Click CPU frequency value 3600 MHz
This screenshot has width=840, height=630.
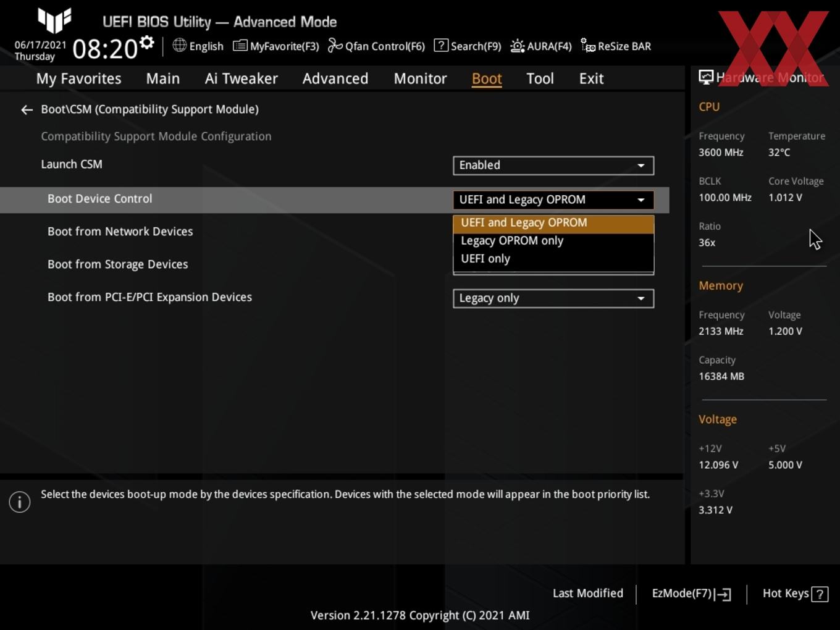click(x=721, y=153)
